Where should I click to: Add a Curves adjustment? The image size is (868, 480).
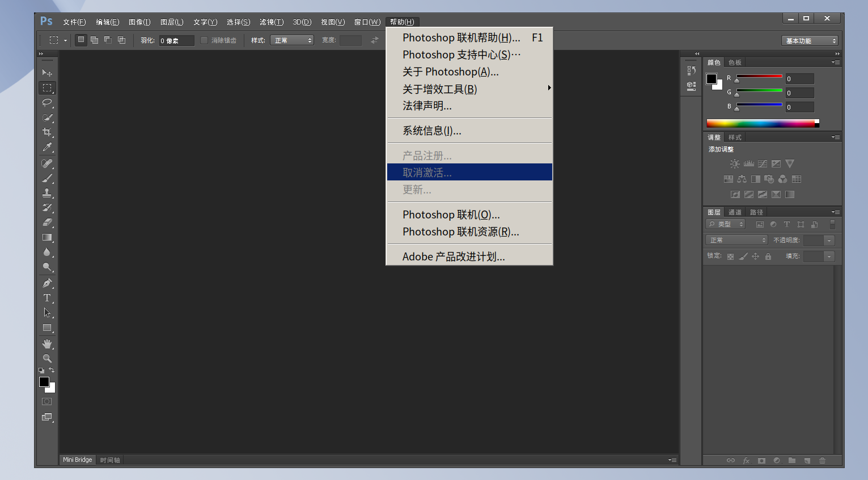763,163
